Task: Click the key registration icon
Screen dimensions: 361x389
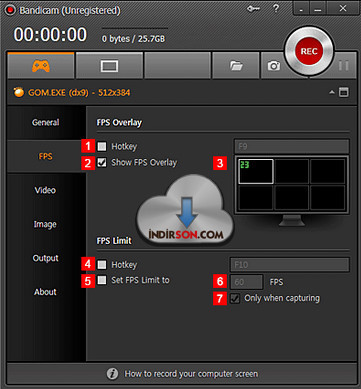Action: [x=254, y=9]
